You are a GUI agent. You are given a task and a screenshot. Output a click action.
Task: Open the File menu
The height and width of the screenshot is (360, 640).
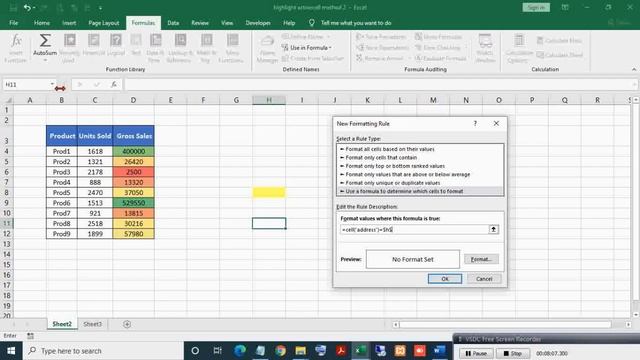(x=13, y=23)
